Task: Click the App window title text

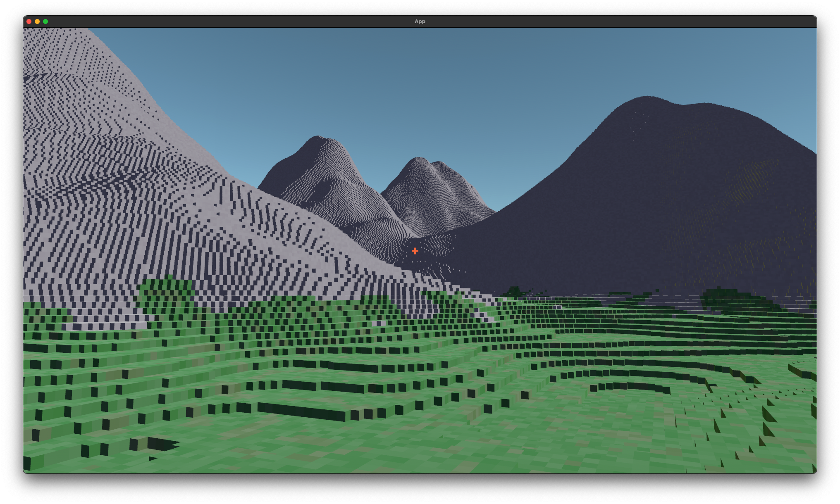Action: pos(420,21)
